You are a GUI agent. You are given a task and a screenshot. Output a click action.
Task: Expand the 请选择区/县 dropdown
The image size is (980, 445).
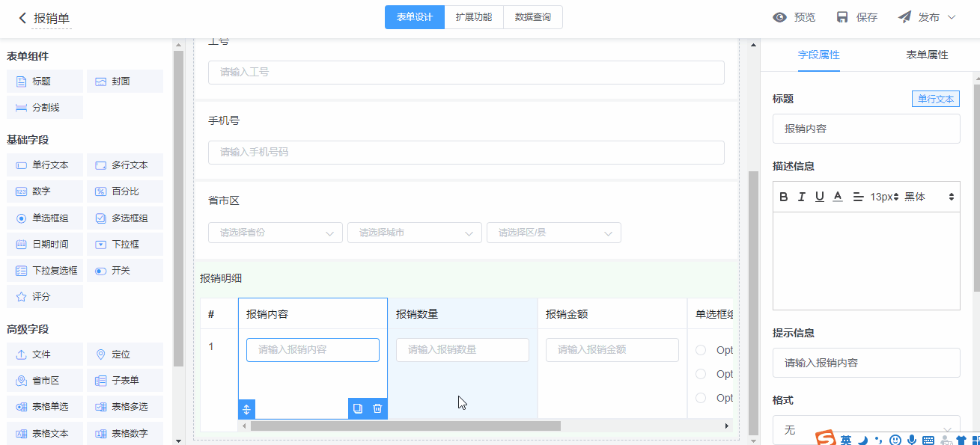pyautogui.click(x=553, y=233)
